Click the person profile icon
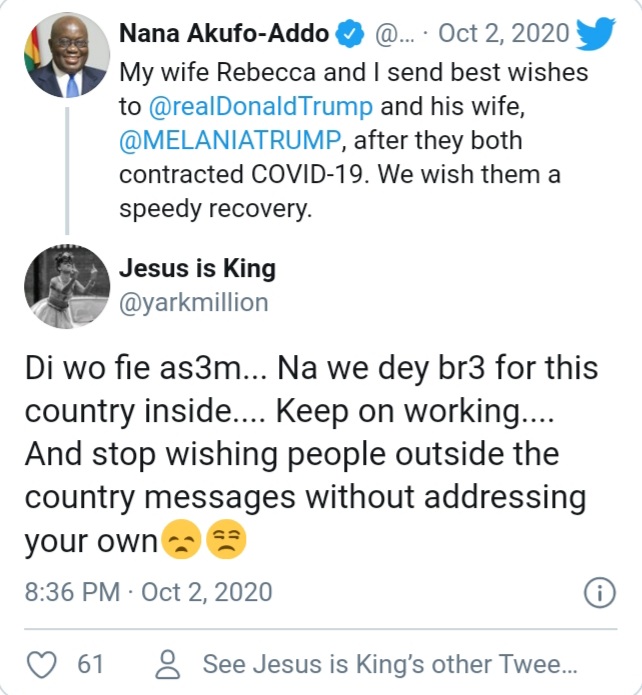642x695 pixels. pyautogui.click(x=169, y=663)
